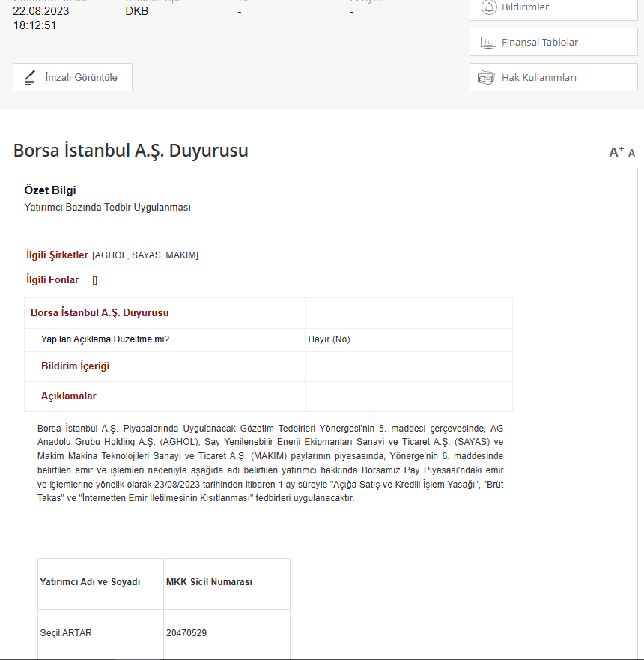Click the DKB notification type value
Image resolution: width=644 pixels, height=660 pixels.
(137, 11)
